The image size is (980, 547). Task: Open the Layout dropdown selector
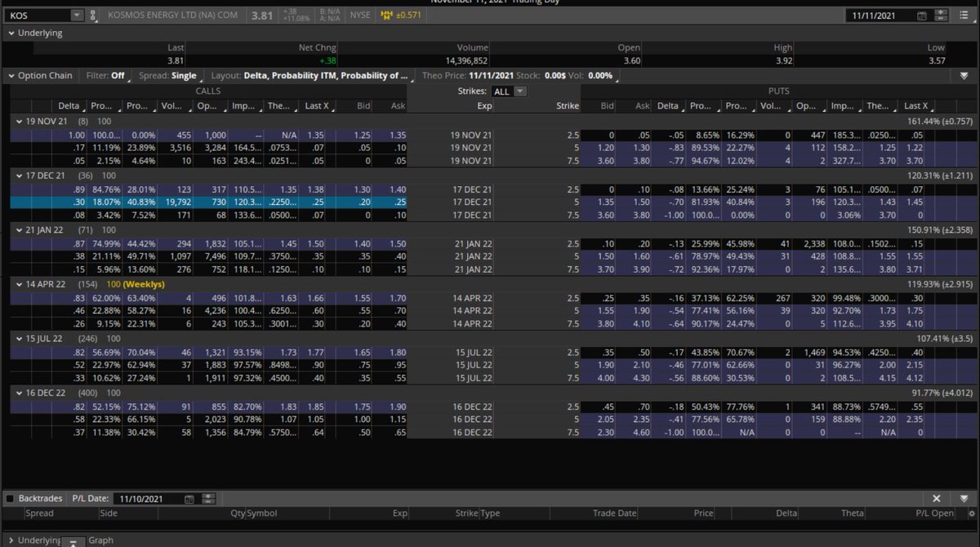click(314, 75)
